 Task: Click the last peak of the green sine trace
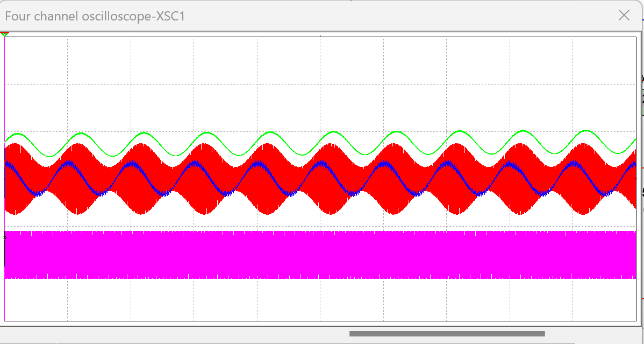coord(585,131)
